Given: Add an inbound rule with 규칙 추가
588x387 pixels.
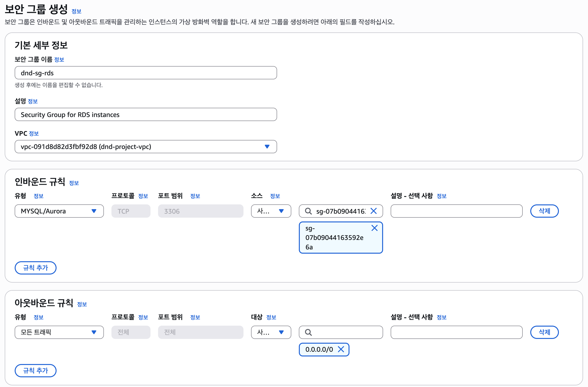Looking at the screenshot, I should click(35, 268).
